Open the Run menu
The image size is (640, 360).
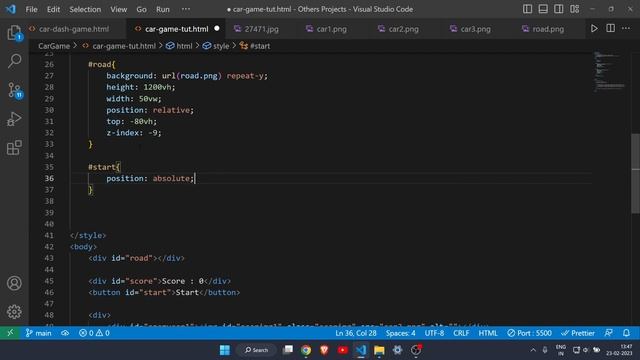163,9
